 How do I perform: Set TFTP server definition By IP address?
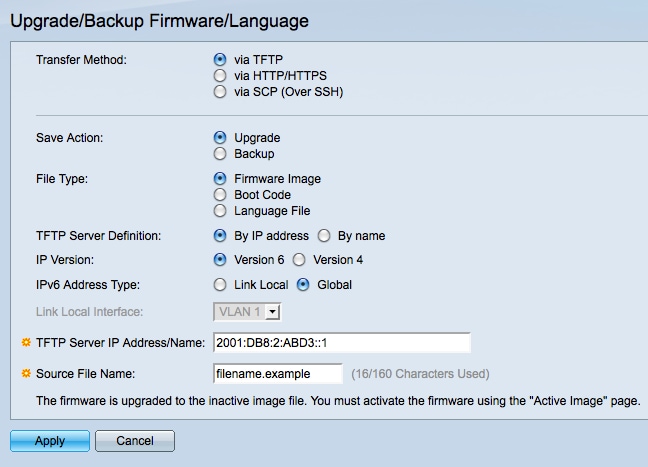(220, 236)
